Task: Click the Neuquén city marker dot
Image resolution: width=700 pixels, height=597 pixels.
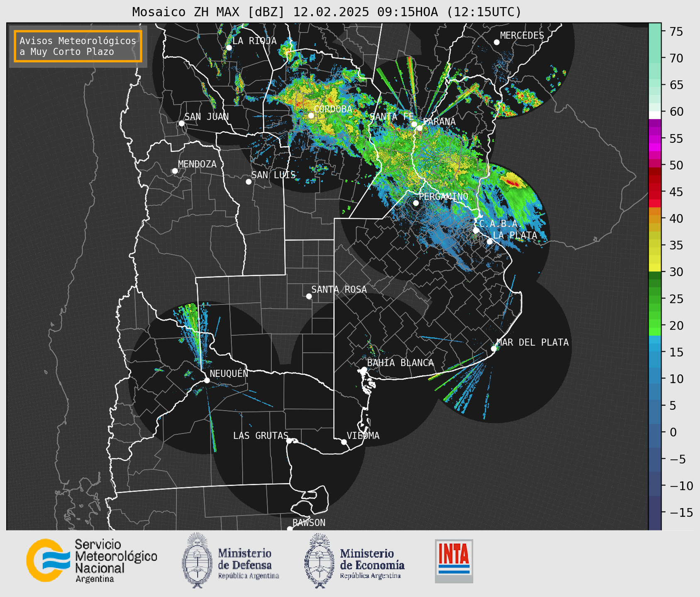Action: tap(207, 380)
